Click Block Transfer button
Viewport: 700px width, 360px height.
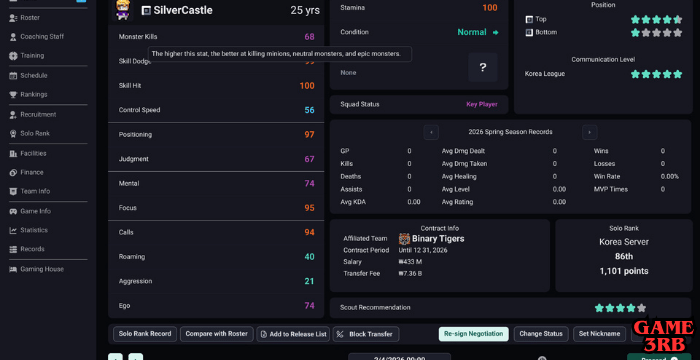click(366, 334)
